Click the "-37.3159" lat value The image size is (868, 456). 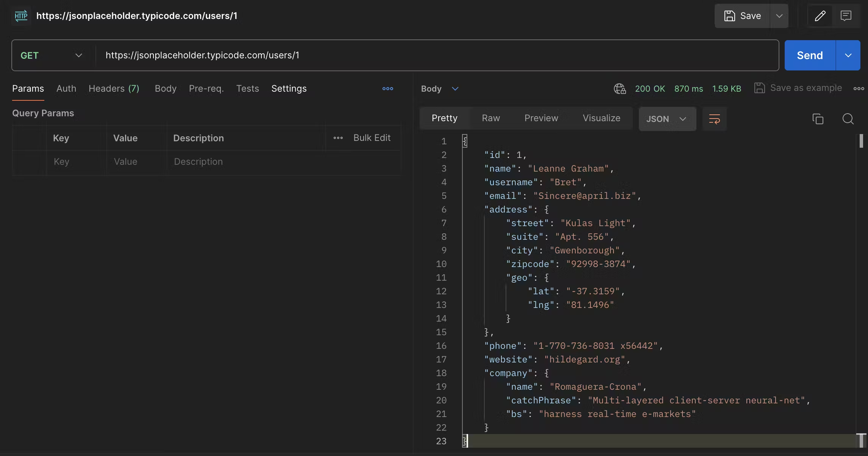593,291
